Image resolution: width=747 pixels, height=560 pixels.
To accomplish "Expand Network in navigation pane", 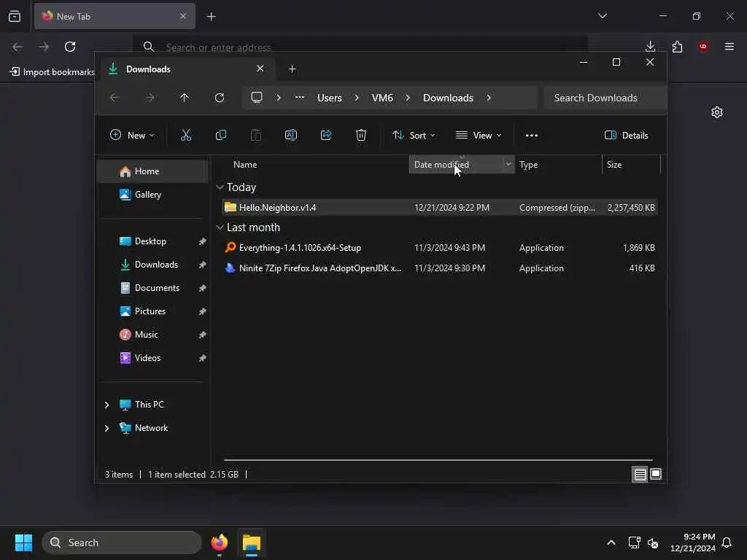I will point(107,428).
